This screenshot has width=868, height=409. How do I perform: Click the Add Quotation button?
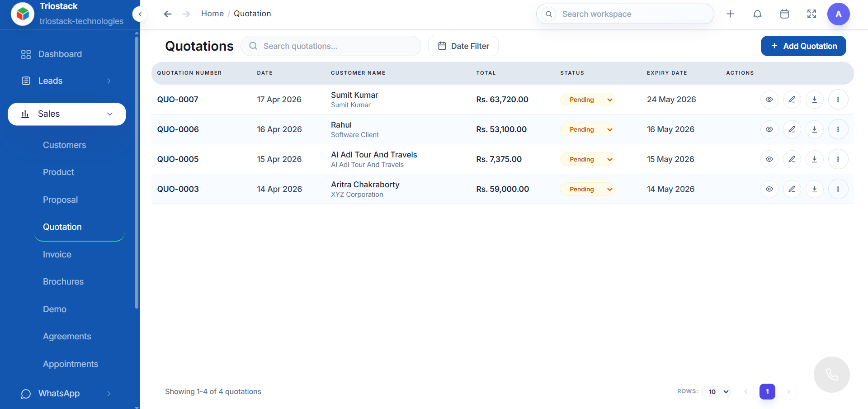point(803,46)
